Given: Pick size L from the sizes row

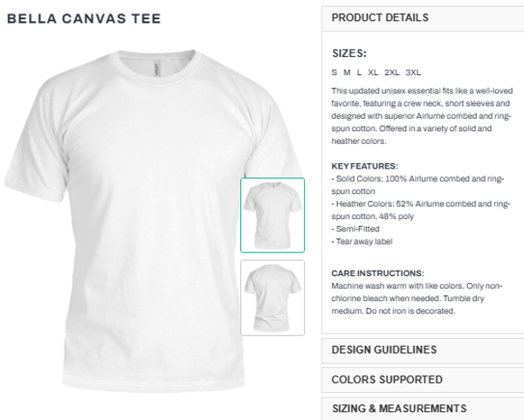Looking at the screenshot, I should 359,72.
